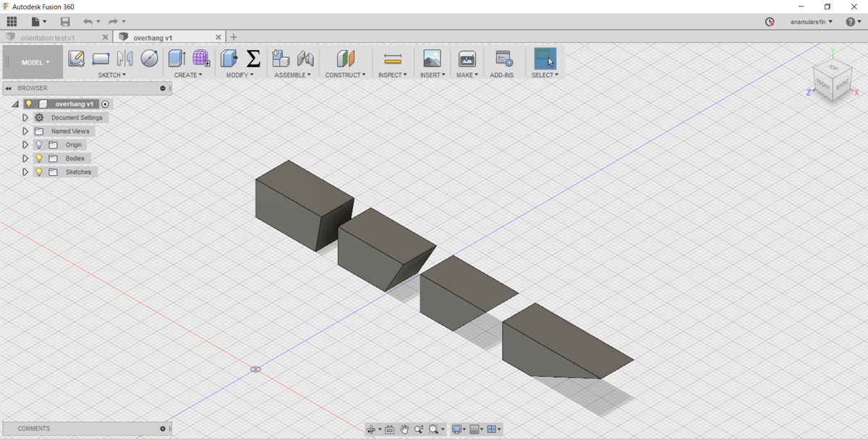Click the Measure ruler icon in Inspect
868x440 pixels.
click(393, 59)
